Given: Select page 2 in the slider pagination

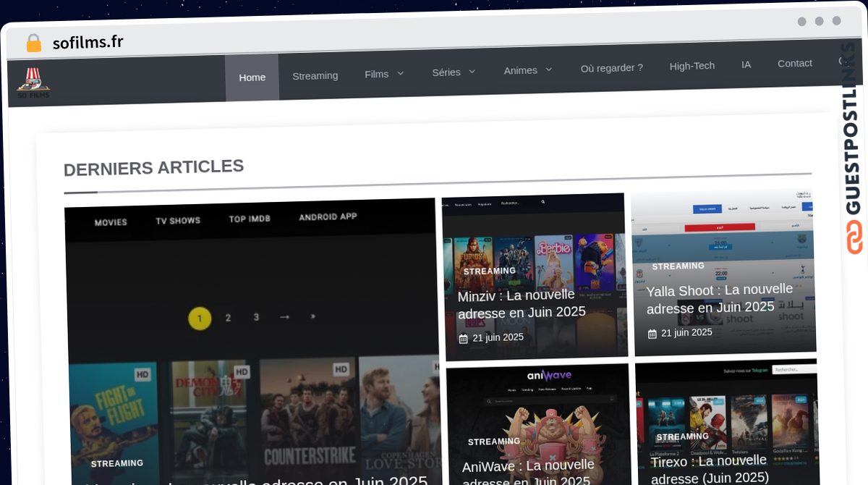Looking at the screenshot, I should click(228, 318).
